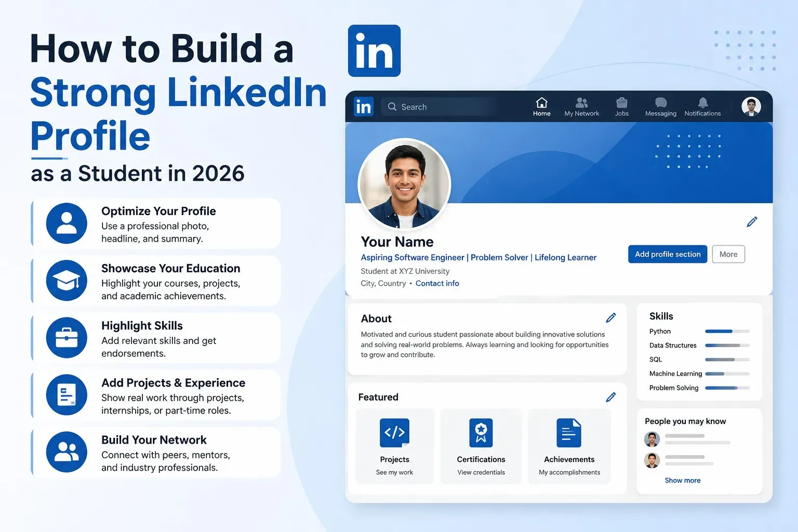Open the Messaging tab

[x=660, y=107]
